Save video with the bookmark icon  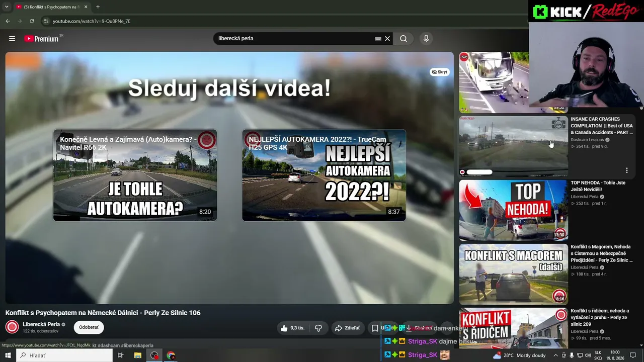tap(375, 328)
